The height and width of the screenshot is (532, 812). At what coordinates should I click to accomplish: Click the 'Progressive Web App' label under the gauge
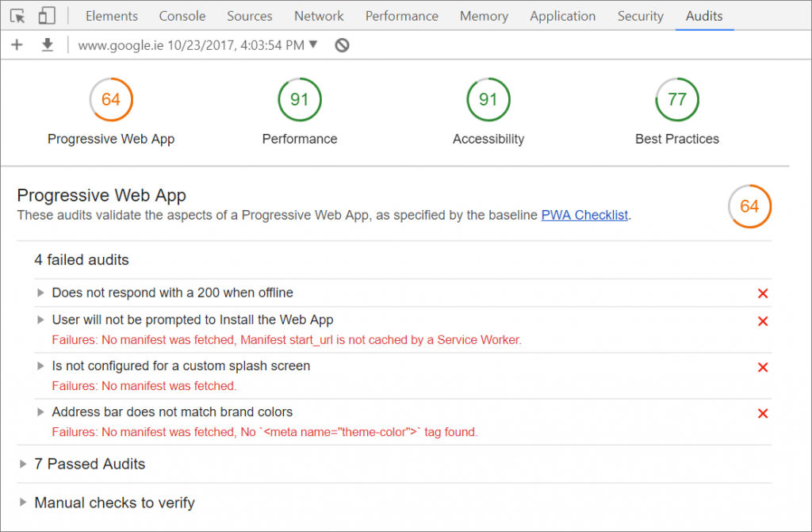(x=111, y=139)
